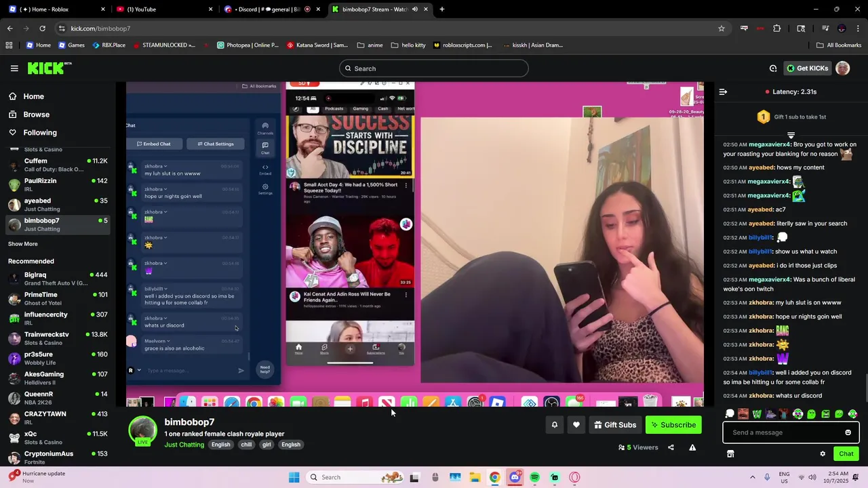
Task: Open xQc recommended channel
Action: coord(58,438)
